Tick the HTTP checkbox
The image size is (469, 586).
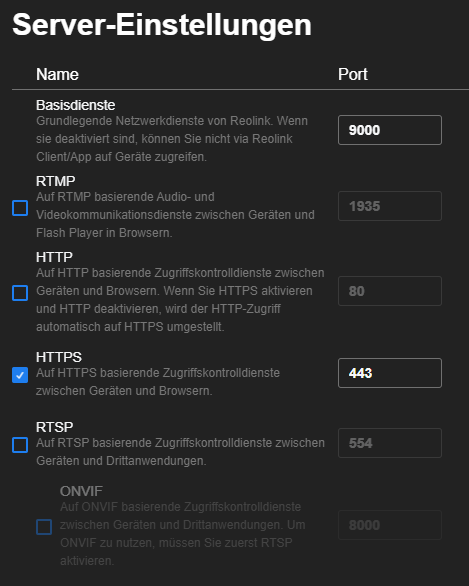(x=20, y=293)
